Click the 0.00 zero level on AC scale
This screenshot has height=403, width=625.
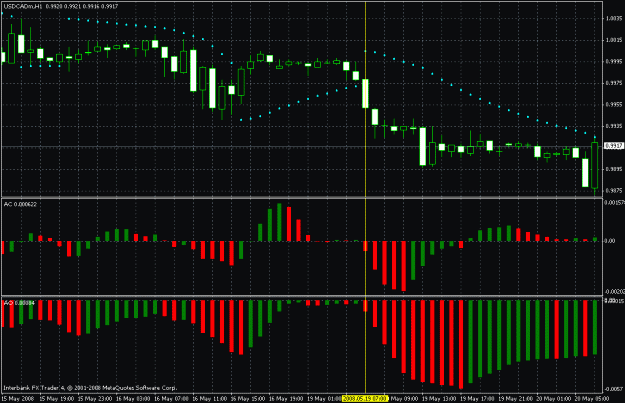pyautogui.click(x=610, y=241)
